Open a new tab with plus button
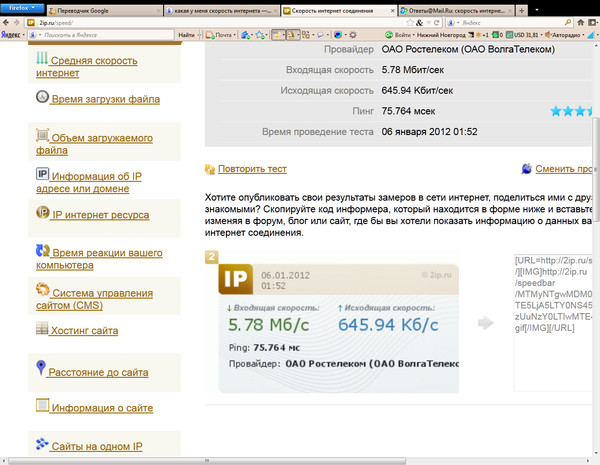Viewport: 600px width, 465px height. click(521, 11)
